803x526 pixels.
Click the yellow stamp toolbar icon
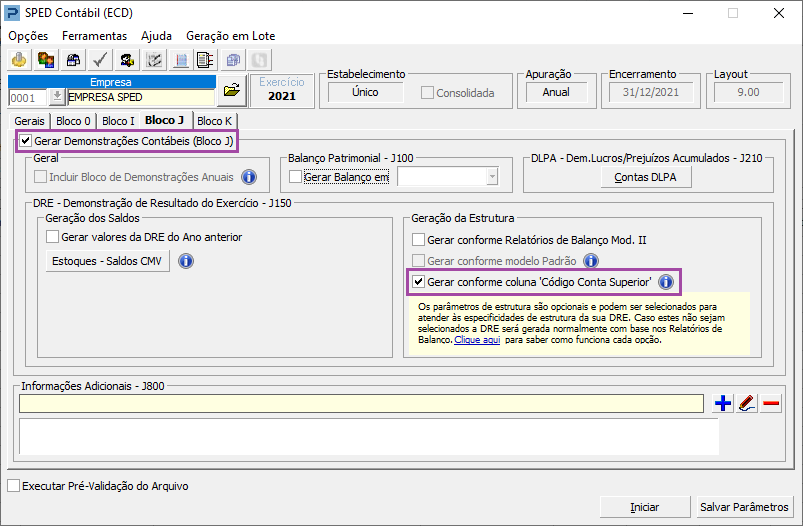point(19,60)
